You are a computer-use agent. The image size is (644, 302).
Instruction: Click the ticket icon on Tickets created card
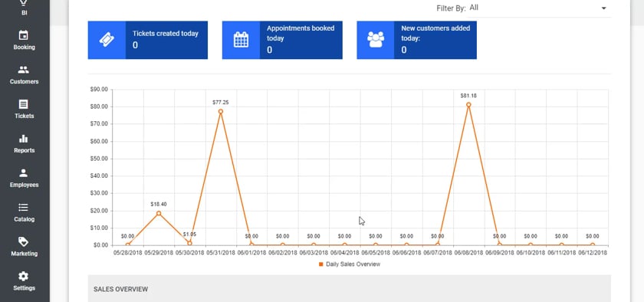[107, 40]
